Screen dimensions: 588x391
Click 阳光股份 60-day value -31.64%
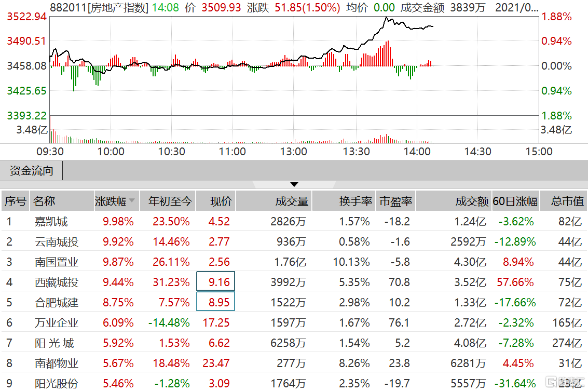(515, 384)
